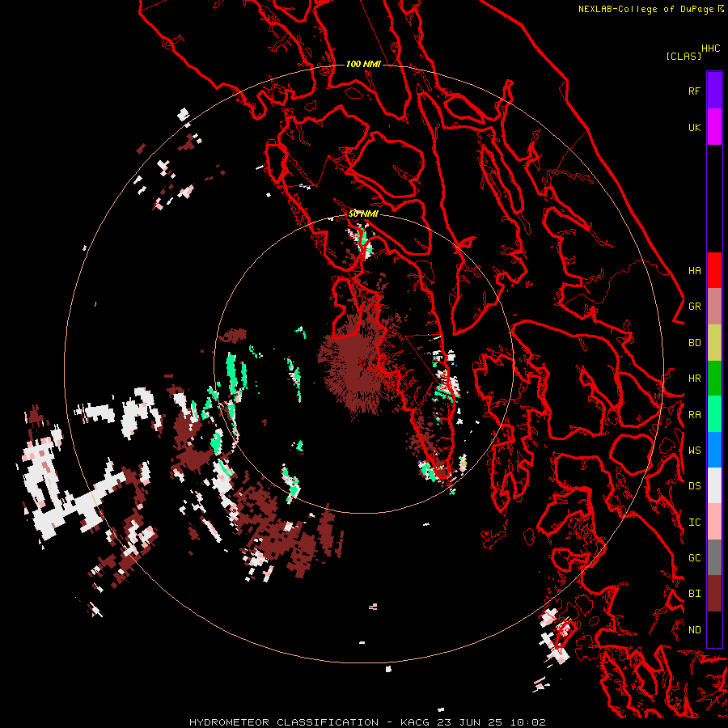Click the RA light green legend swatch
Viewport: 728px width, 728px height.
pos(714,414)
